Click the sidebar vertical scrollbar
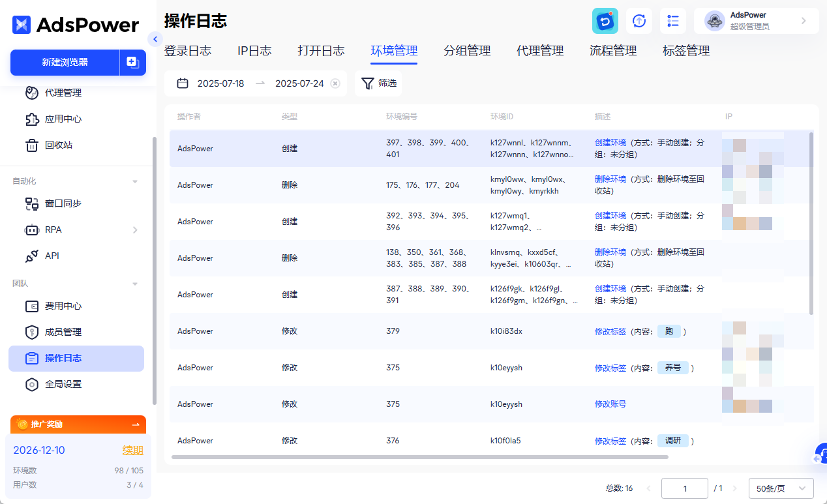Viewport: 827px width, 504px height. pyautogui.click(x=155, y=271)
